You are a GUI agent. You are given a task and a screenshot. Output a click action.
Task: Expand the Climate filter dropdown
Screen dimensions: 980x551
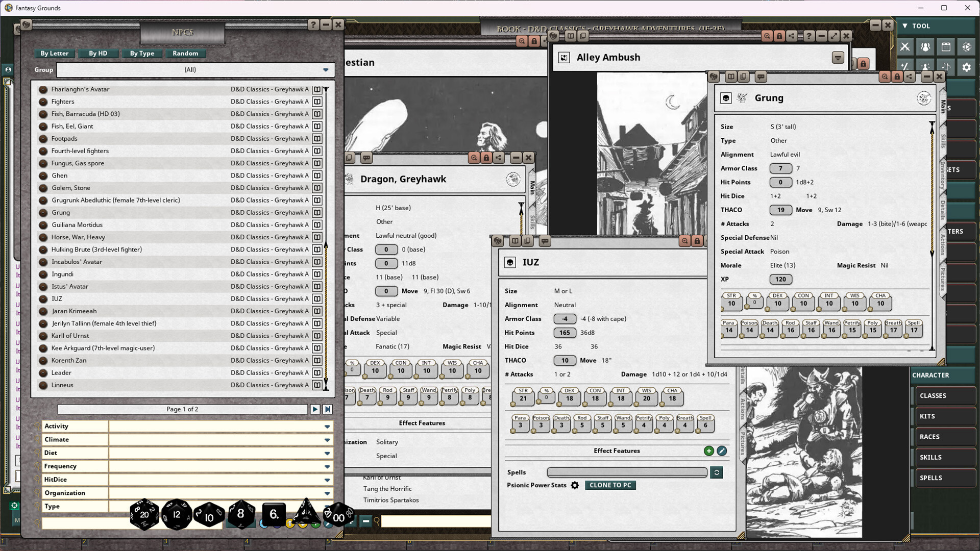327,439
